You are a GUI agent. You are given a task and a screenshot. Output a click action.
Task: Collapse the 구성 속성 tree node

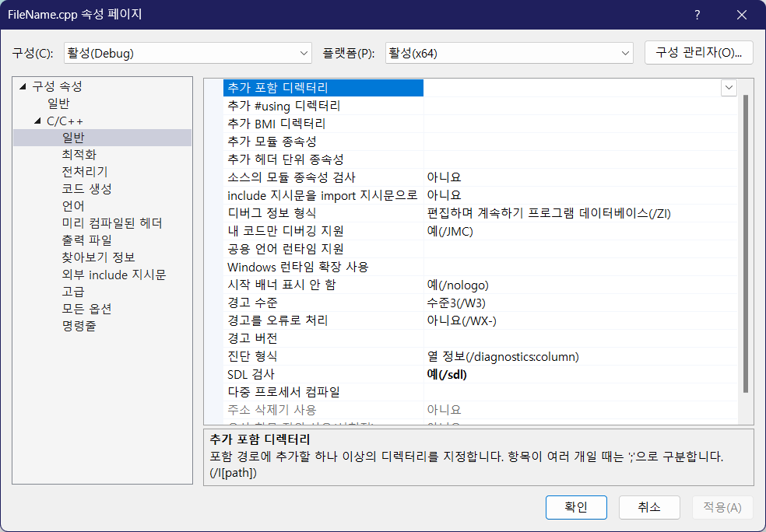pyautogui.click(x=23, y=86)
